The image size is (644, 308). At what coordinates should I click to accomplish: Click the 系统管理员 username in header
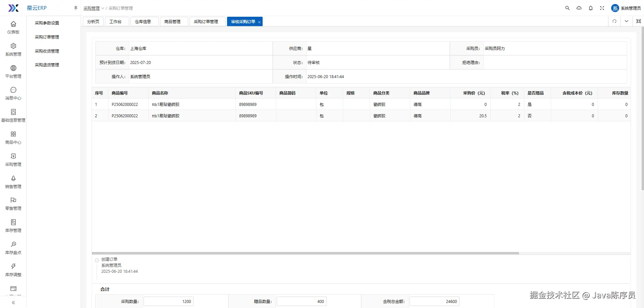[631, 8]
